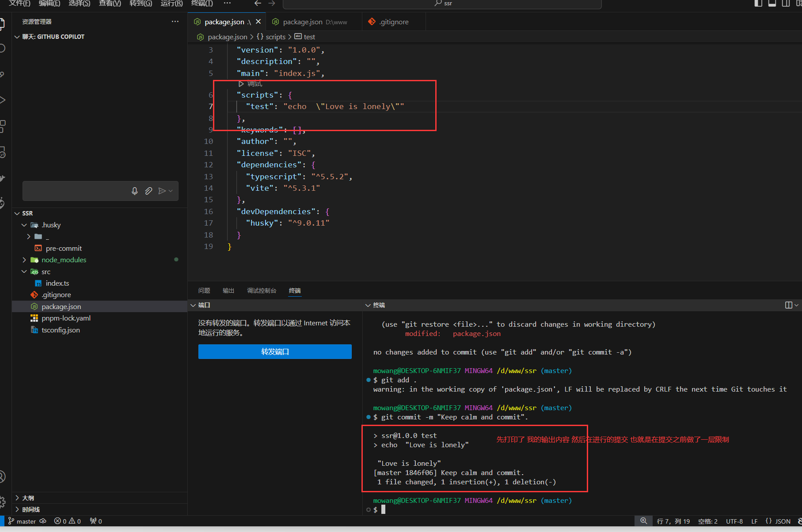Attach context with the paperclip icon
802x532 pixels.
[148, 191]
